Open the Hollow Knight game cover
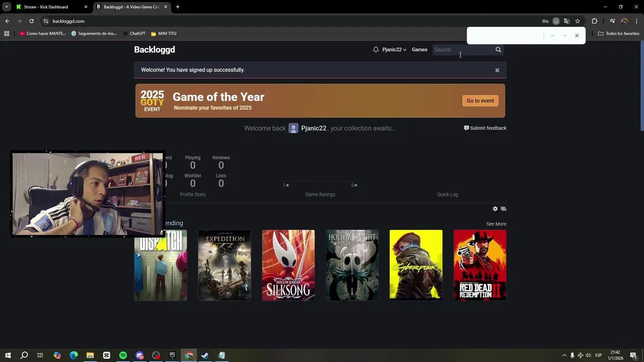644x362 pixels. pos(352,265)
